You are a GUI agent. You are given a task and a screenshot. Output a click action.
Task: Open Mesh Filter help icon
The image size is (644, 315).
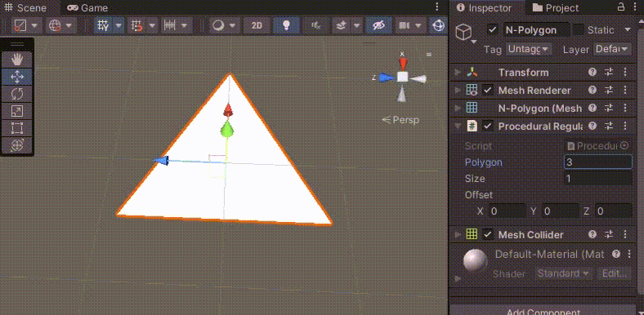coord(593,109)
